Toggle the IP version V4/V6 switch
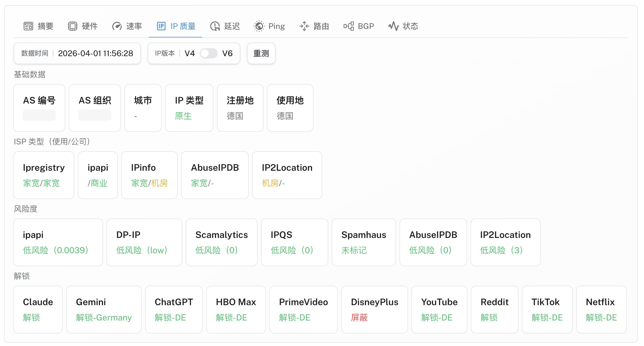Viewport: 644px width, 346px height. pos(209,53)
